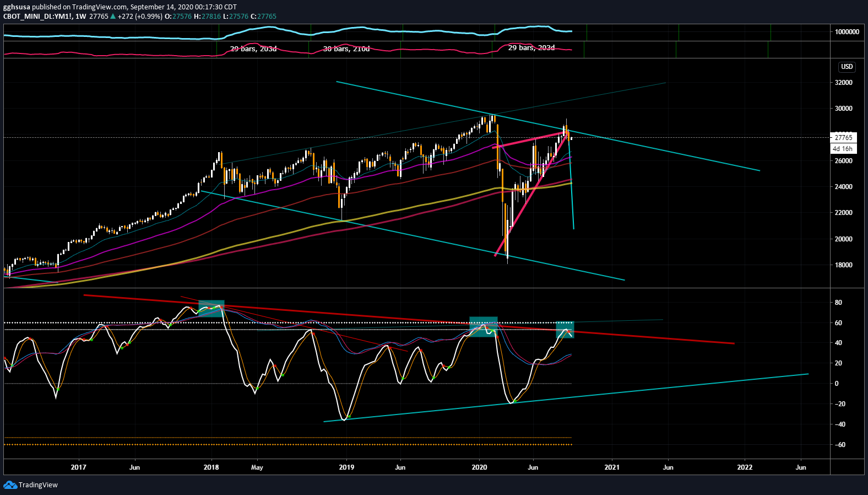Screen dimensions: 868x495
Task: Click the close value C:27765
Action: click(263, 17)
